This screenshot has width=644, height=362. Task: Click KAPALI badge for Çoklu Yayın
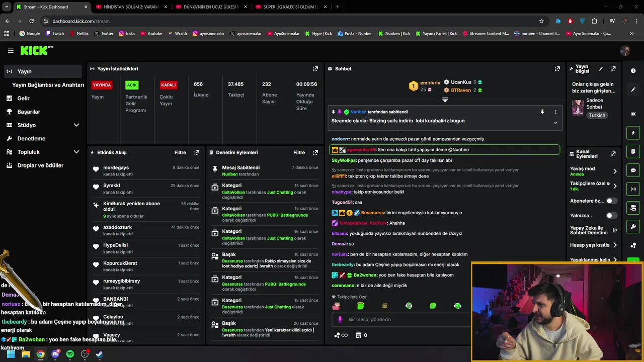[x=168, y=85]
